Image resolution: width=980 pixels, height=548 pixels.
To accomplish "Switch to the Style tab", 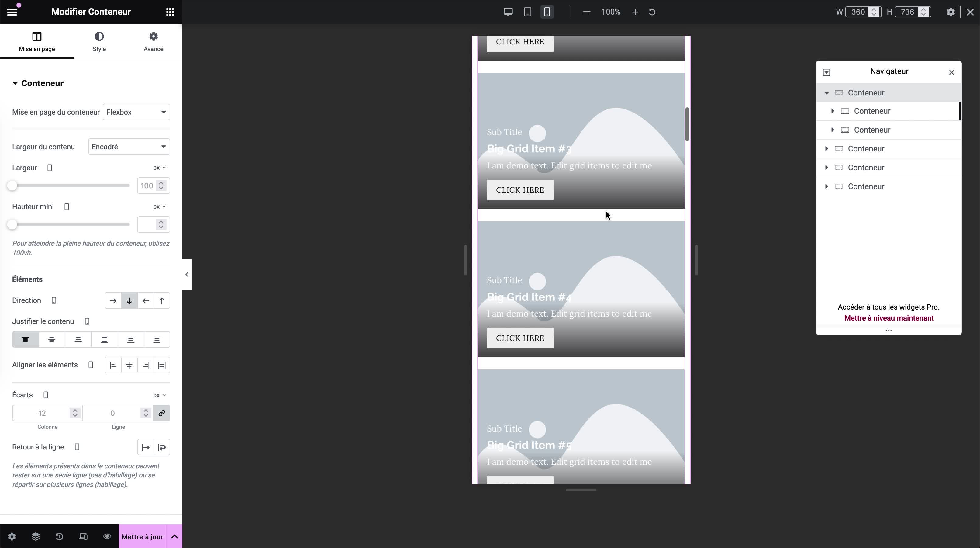I will point(99,41).
